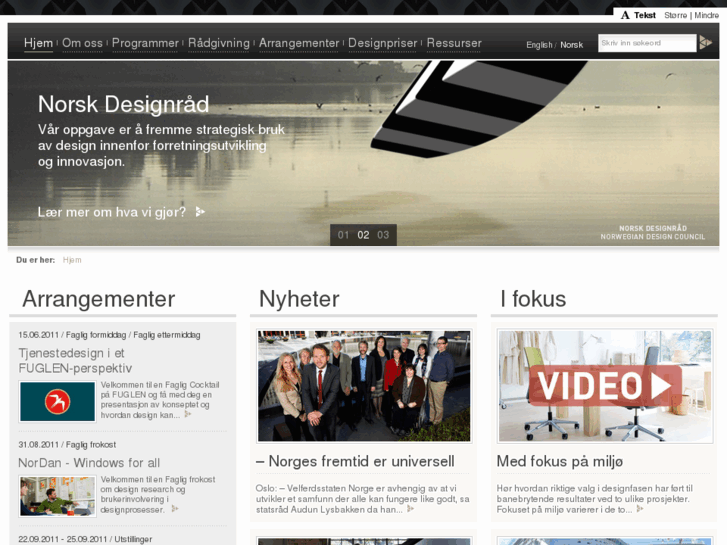The image size is (727, 545).
Task: Show banner slide 03
Action: point(383,235)
